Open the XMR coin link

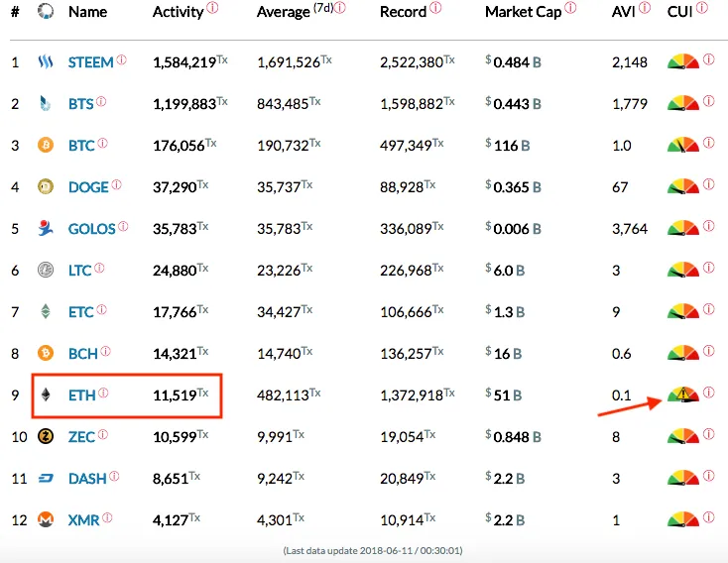pyautogui.click(x=83, y=520)
